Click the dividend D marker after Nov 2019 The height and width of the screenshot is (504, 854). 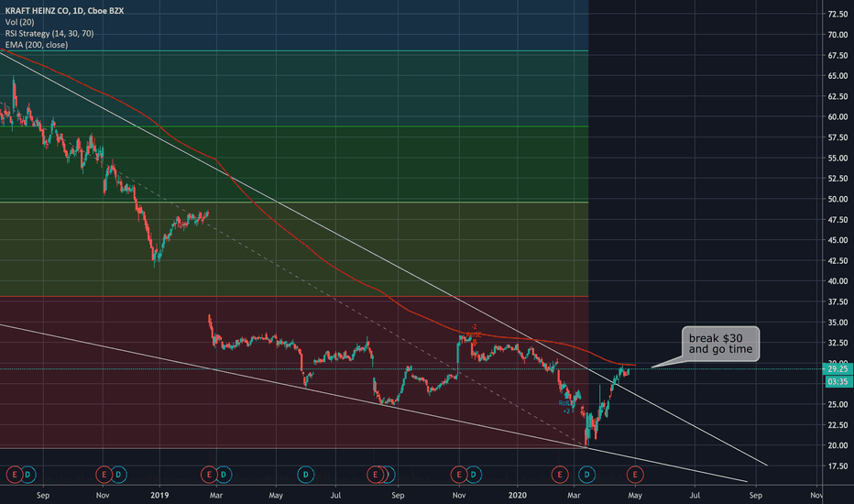(x=474, y=475)
